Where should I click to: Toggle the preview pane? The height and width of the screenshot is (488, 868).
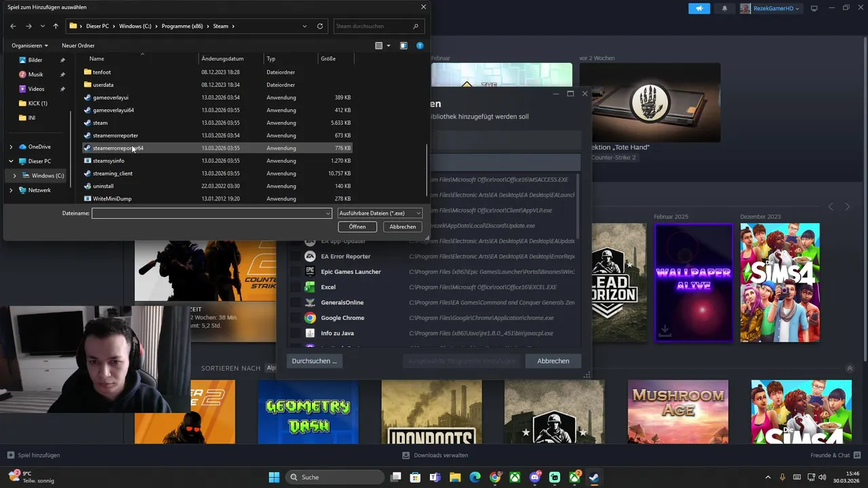403,45
